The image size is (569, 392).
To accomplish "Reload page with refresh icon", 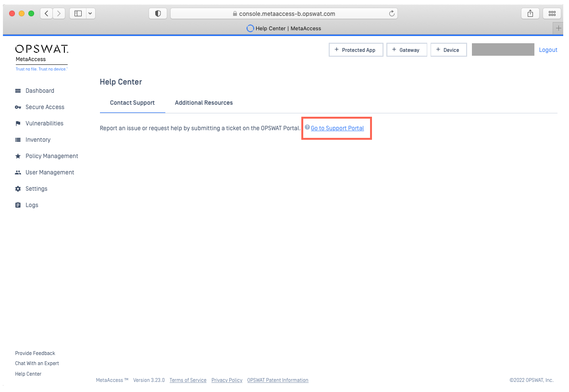I will (x=392, y=13).
